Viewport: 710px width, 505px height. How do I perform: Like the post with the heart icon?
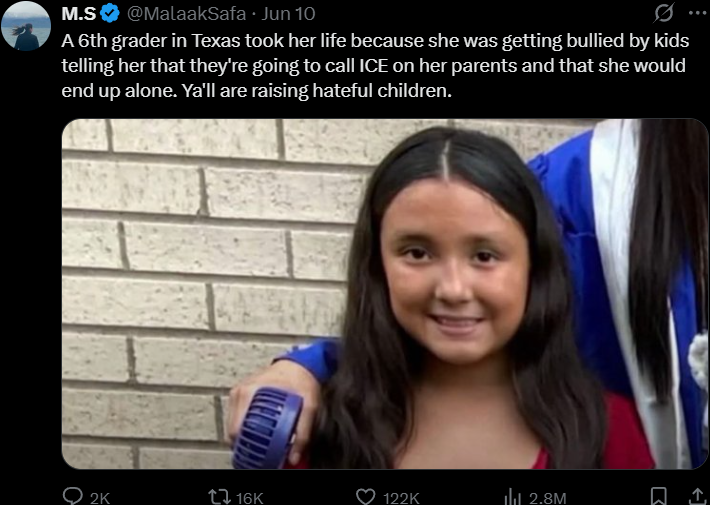tap(365, 497)
